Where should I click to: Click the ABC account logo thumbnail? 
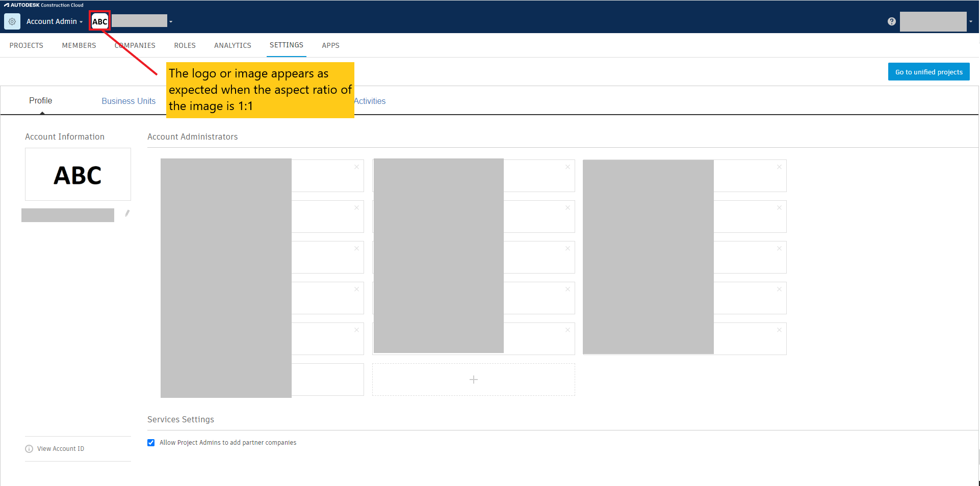coord(78,174)
